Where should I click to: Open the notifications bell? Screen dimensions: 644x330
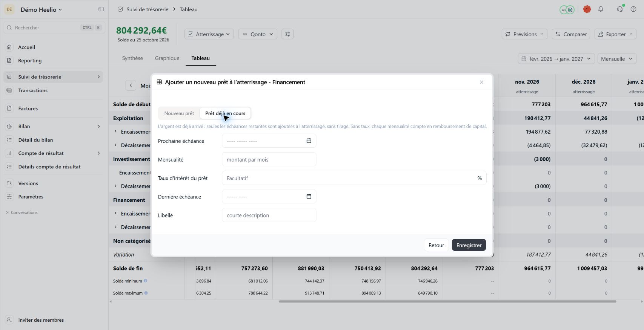(x=601, y=9)
